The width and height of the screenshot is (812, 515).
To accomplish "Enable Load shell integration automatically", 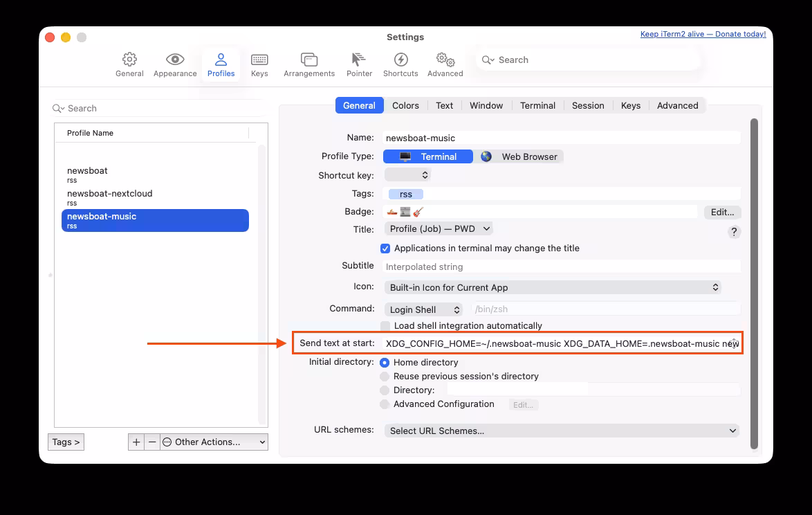I will pyautogui.click(x=385, y=326).
